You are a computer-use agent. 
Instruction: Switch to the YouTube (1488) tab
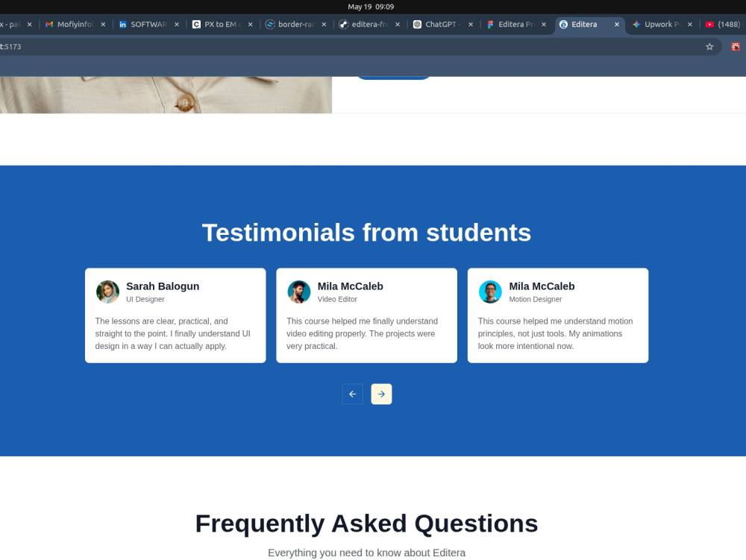point(723,25)
